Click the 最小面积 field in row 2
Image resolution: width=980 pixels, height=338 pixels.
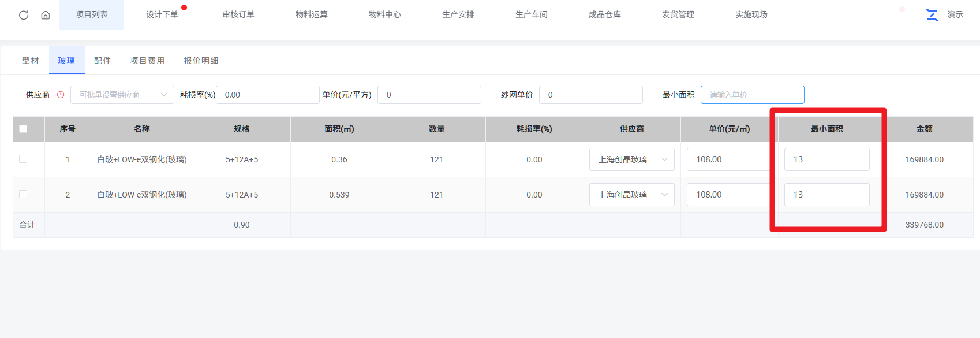826,195
